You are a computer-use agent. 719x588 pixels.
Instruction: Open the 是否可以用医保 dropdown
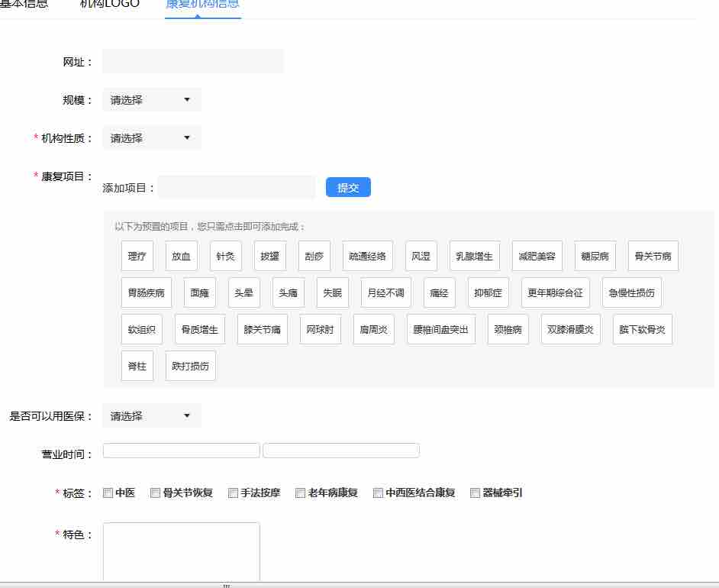point(151,416)
